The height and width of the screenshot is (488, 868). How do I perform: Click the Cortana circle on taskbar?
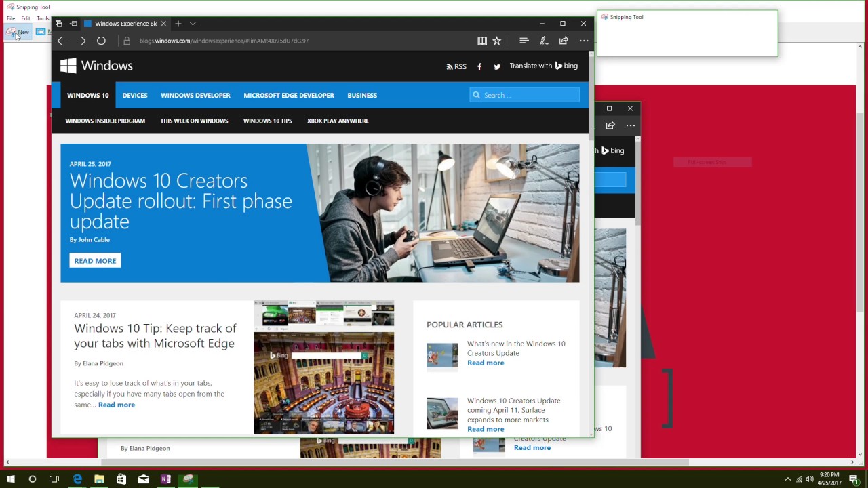click(x=32, y=479)
